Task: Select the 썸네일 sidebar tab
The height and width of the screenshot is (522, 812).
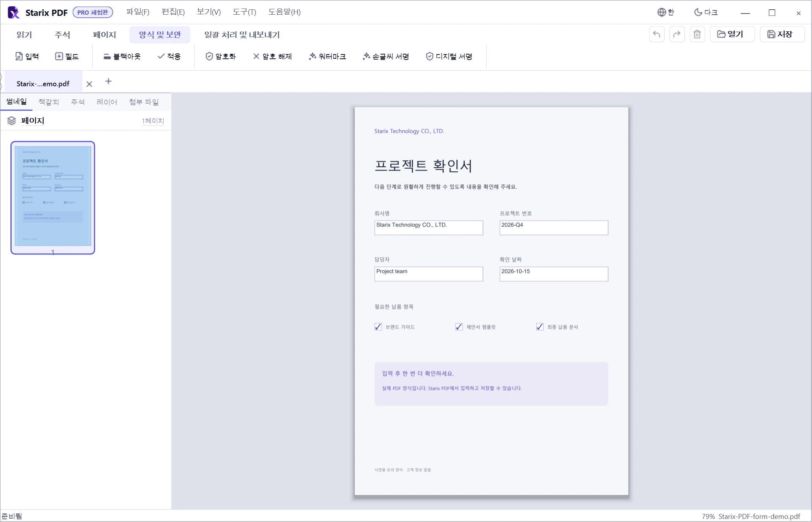Action: 16,102
